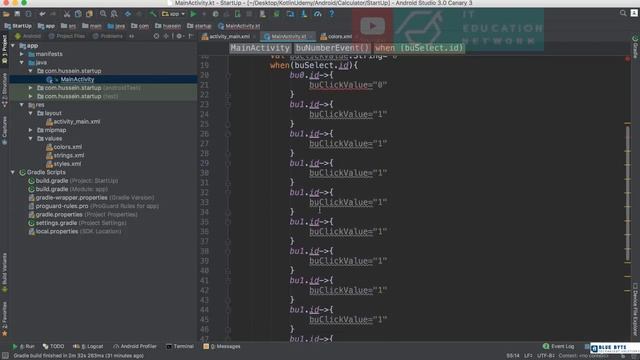Click the Replace magnifier icon

click(114, 14)
